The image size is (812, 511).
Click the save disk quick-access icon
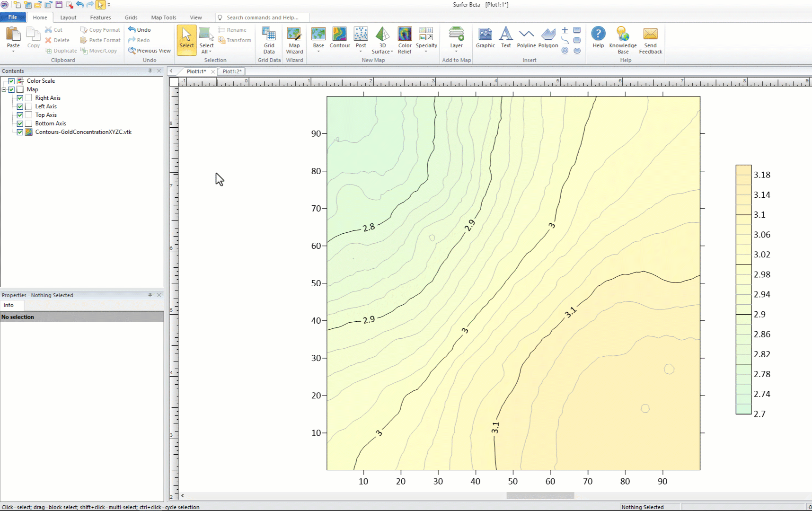(59, 5)
